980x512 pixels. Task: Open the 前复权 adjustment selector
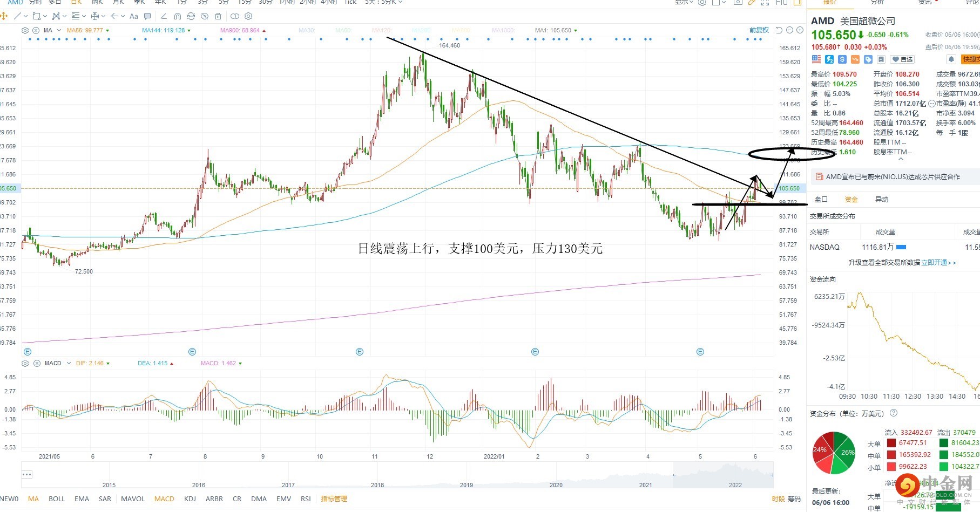coord(759,30)
